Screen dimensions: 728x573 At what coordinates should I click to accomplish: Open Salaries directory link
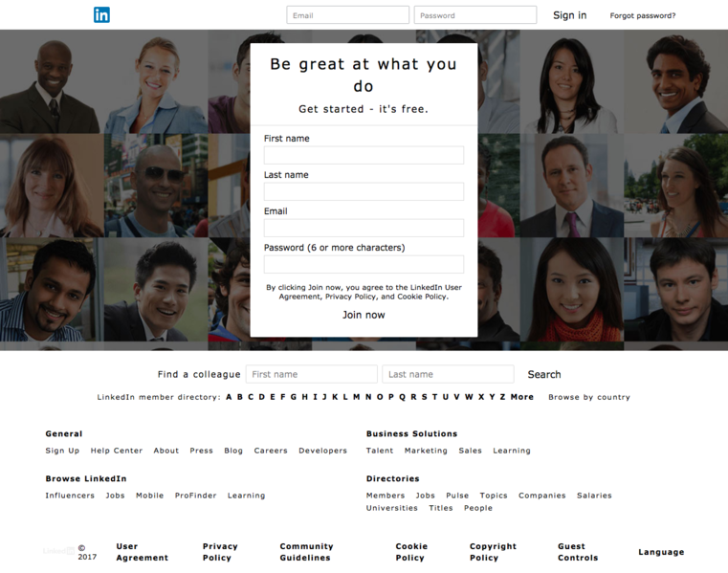tap(594, 496)
